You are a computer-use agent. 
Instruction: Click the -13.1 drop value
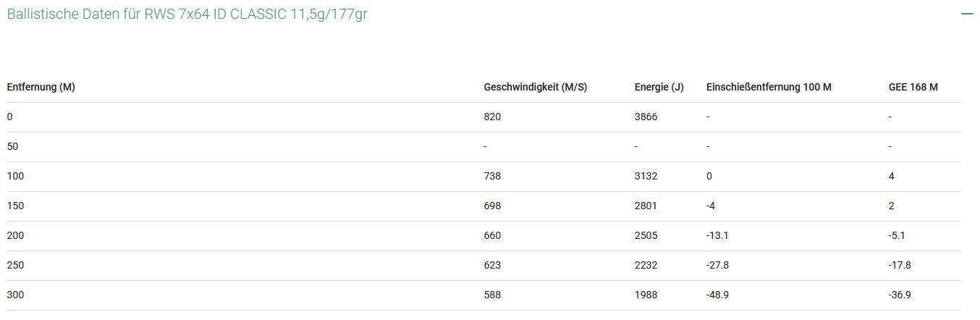[x=717, y=235]
